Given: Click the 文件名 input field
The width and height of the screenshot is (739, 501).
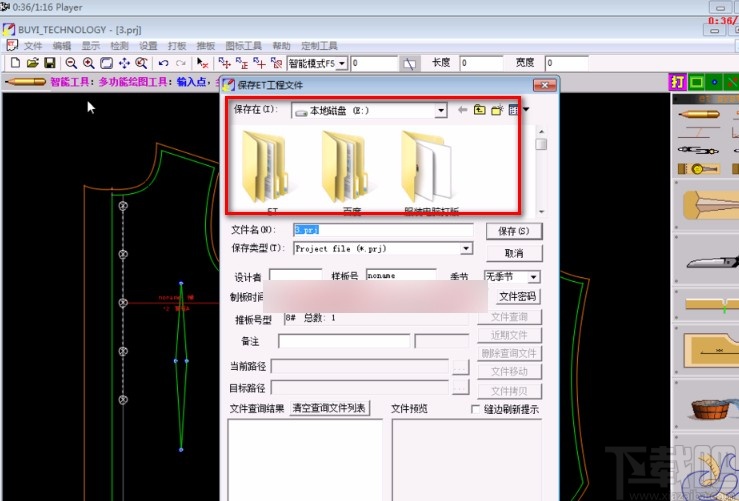Looking at the screenshot, I should click(383, 230).
